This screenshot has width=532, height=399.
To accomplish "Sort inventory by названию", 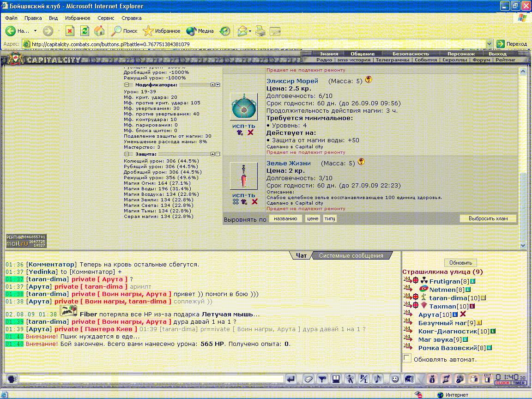I will (285, 218).
